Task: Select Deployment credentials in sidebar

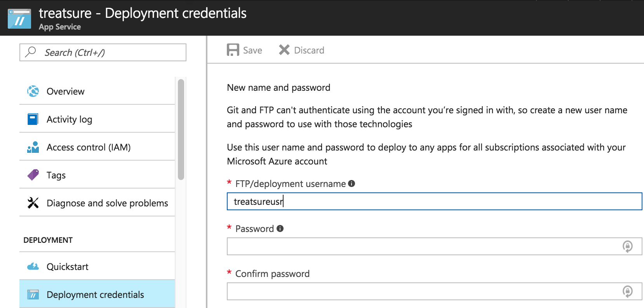Action: click(x=97, y=294)
